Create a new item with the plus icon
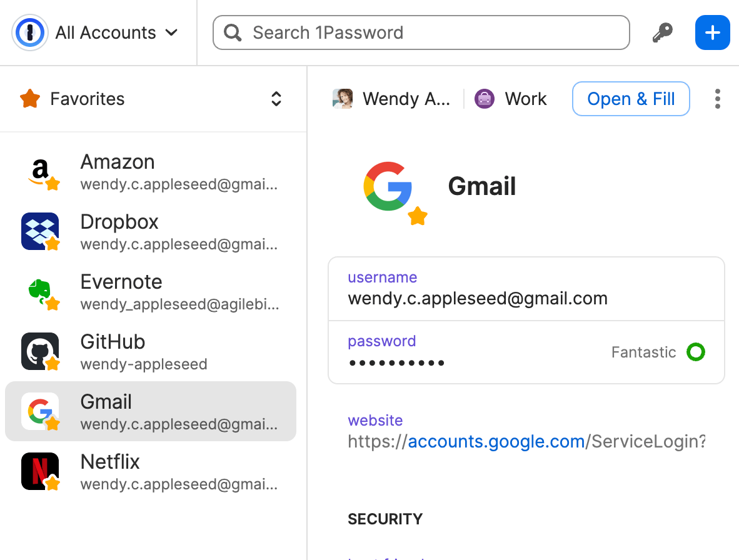This screenshot has height=560, width=739. pyautogui.click(x=712, y=32)
